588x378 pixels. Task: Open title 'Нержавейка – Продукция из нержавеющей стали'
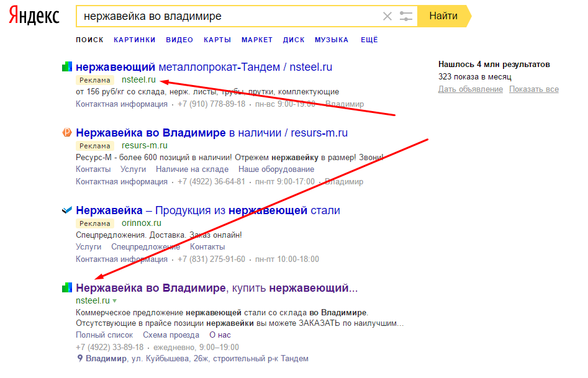coord(208,210)
